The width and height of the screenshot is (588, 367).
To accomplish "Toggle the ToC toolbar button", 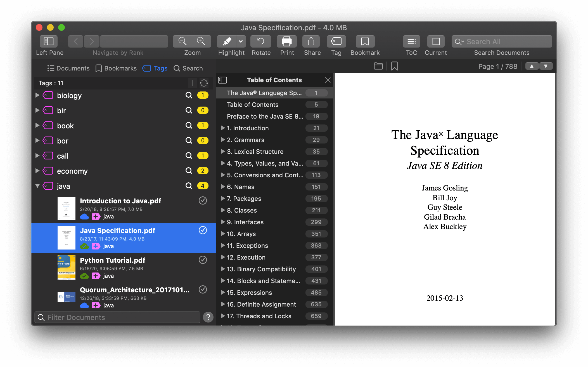I will click(411, 41).
